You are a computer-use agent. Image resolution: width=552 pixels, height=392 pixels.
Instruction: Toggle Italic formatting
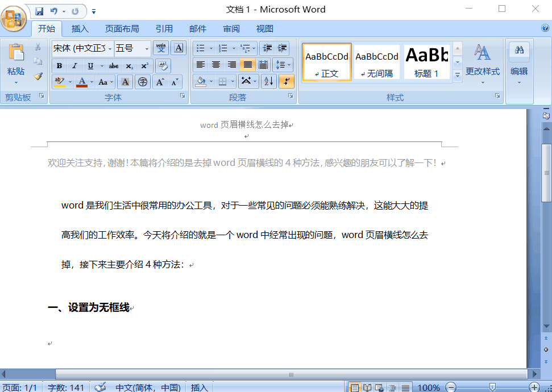[x=74, y=66]
